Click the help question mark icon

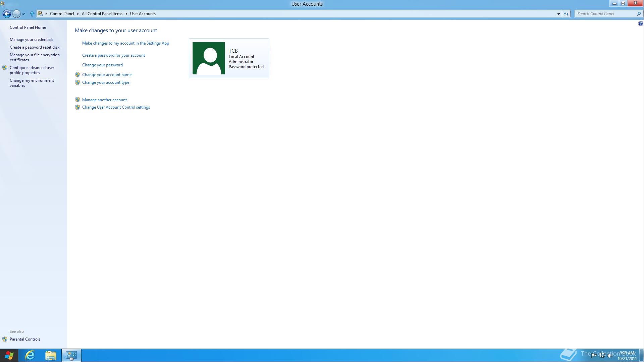(640, 23)
